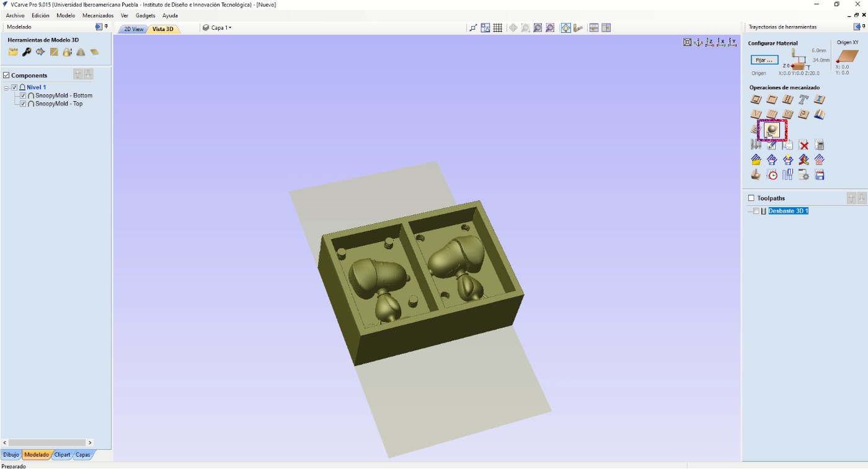
Task: Move toolpath down with arrow button
Action: click(x=862, y=198)
